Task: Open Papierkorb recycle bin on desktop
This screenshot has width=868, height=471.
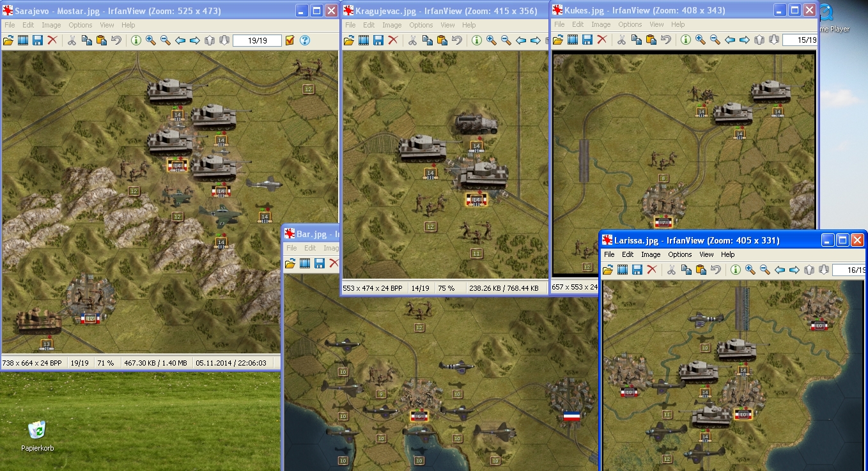Action: (37, 436)
